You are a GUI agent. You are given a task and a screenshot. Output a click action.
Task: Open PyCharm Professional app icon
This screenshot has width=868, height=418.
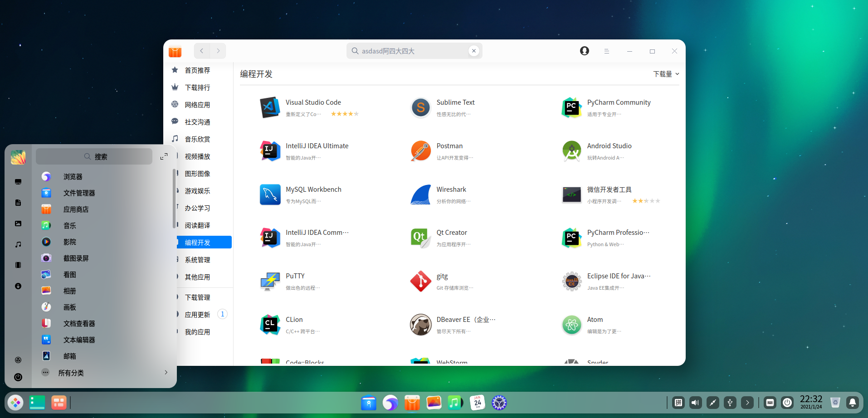(571, 238)
